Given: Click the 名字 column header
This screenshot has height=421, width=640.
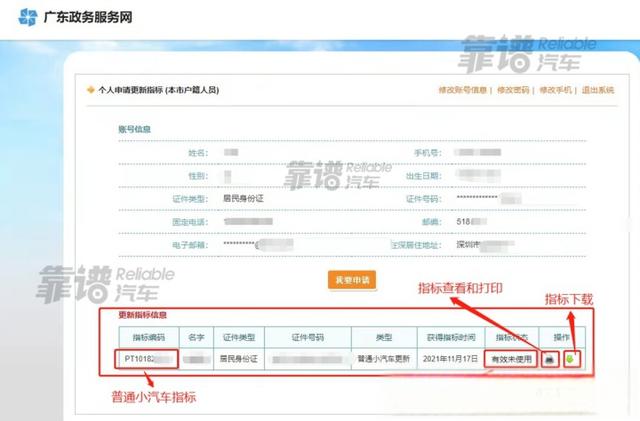Looking at the screenshot, I should point(196,337).
